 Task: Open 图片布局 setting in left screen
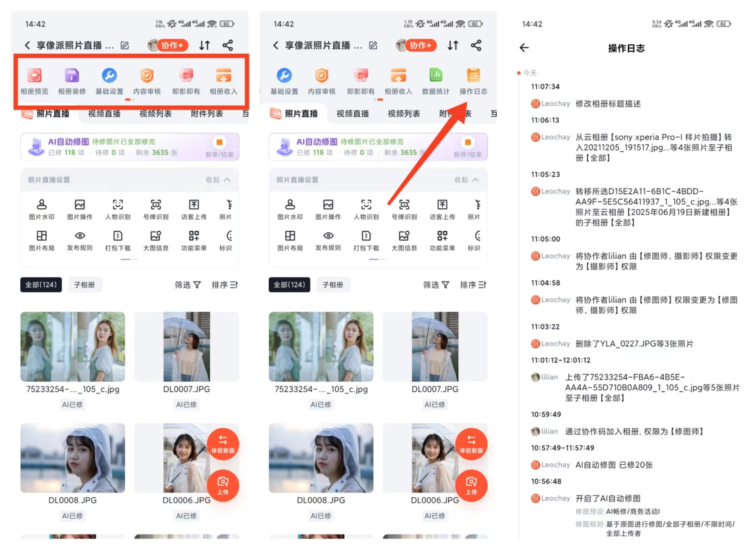tap(42, 241)
